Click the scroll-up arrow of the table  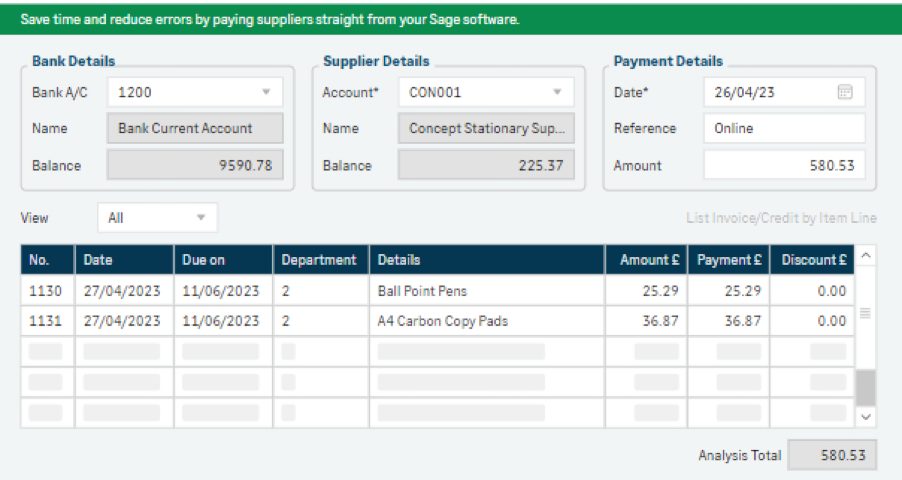click(866, 256)
